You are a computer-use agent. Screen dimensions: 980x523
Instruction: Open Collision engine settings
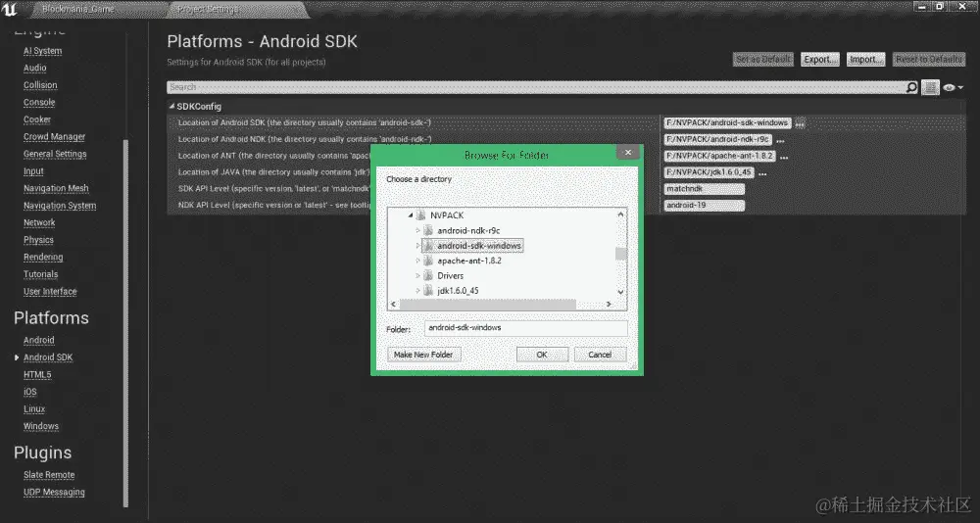40,85
